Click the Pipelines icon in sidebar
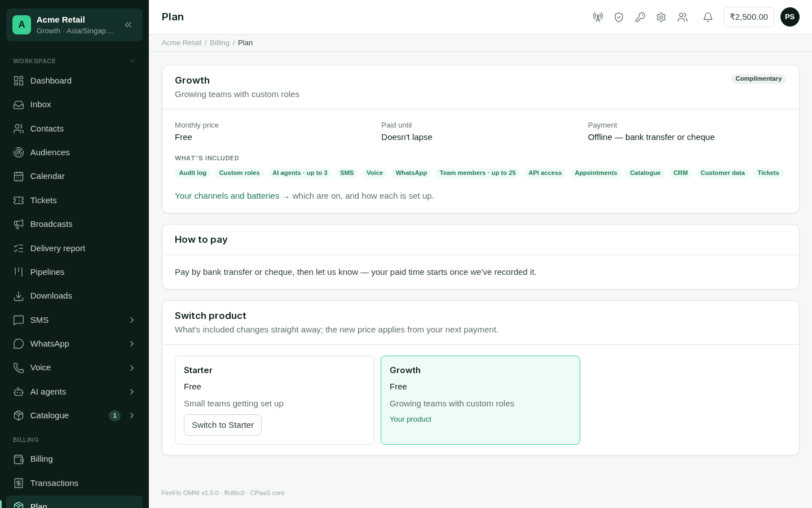 point(19,272)
